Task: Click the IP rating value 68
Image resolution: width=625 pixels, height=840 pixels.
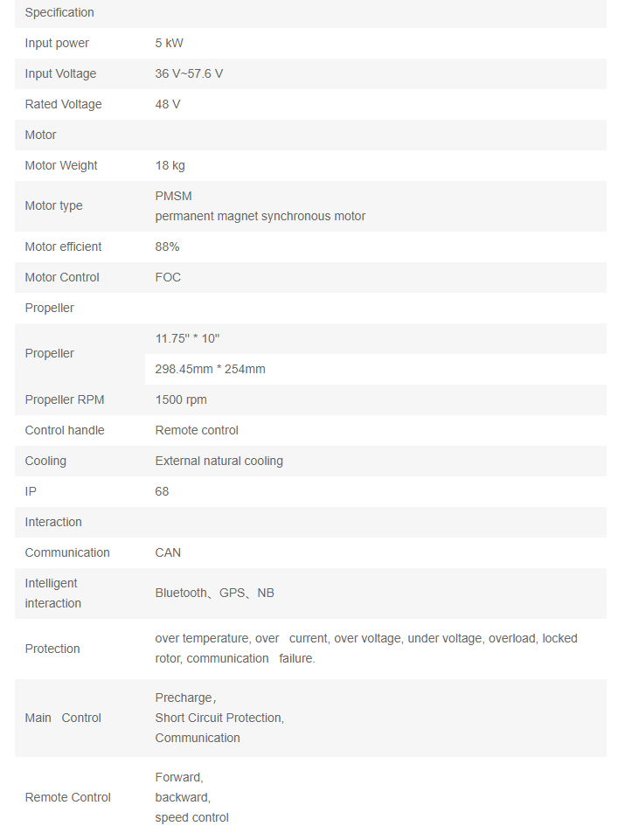Action: pos(162,492)
